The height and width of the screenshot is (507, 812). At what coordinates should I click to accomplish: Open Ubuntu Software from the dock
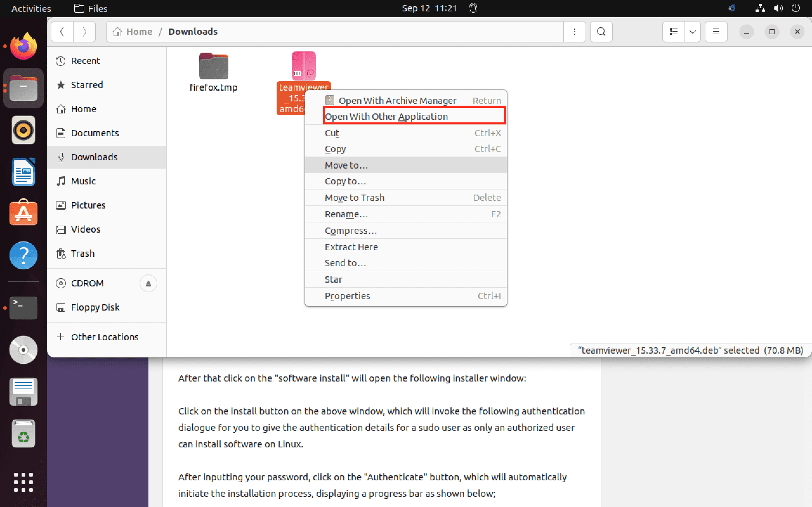[x=23, y=213]
